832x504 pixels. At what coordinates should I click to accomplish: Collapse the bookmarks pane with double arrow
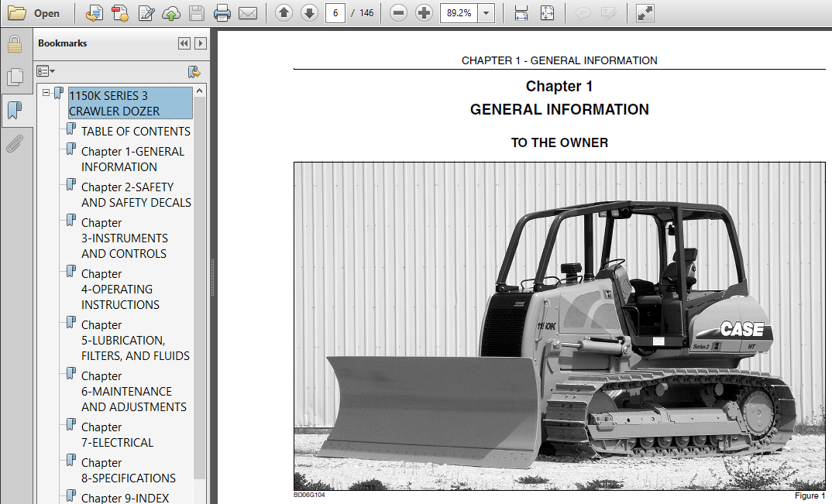tap(184, 43)
